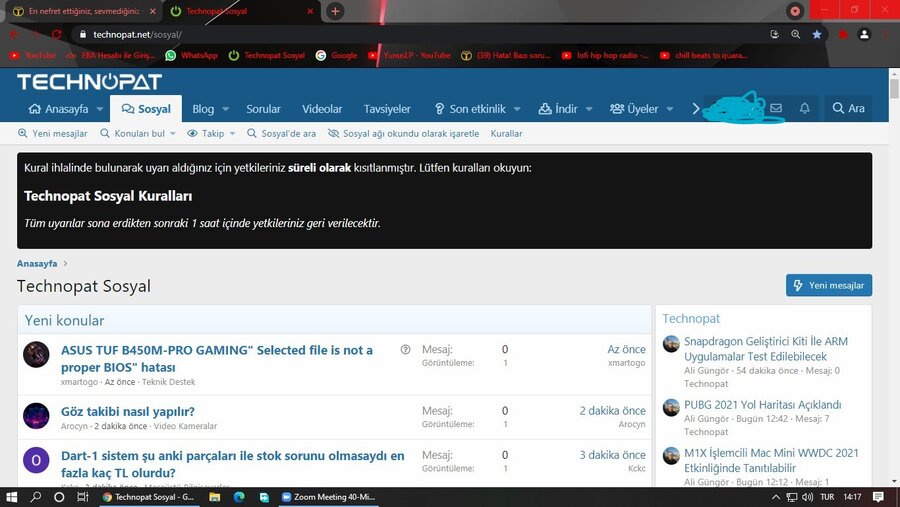
Task: Show more nav items with right chevron
Action: tap(696, 109)
